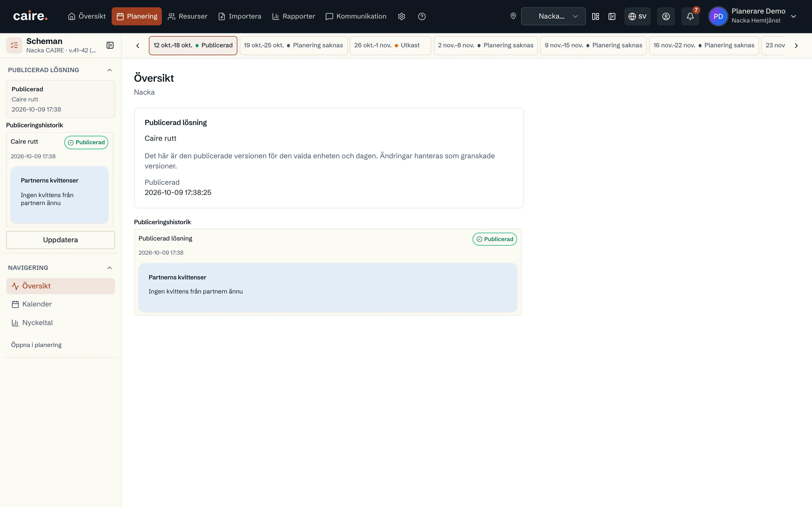Click the dashboard layout grid icon
This screenshot has width=812, height=507.
pyautogui.click(x=595, y=16)
